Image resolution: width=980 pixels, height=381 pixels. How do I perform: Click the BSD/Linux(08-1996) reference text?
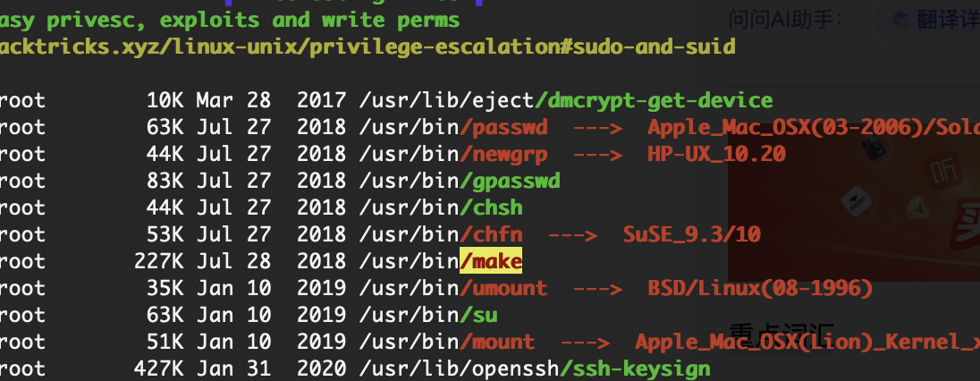tap(760, 288)
